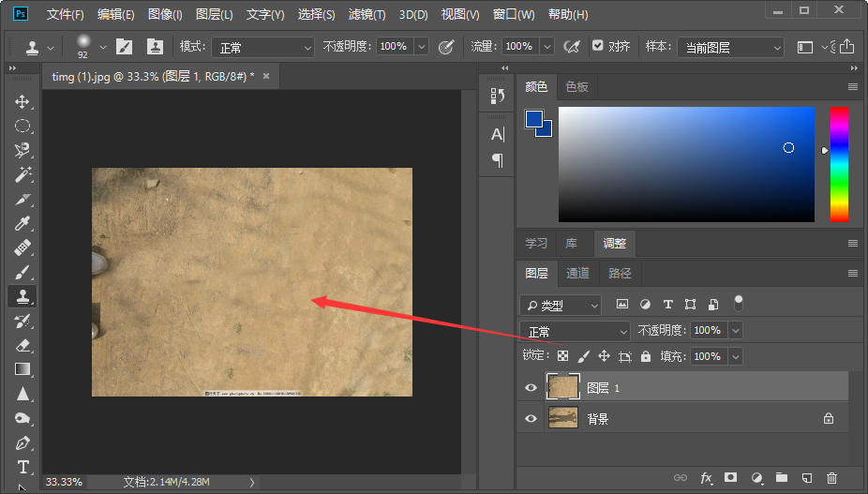The image size is (868, 494).
Task: Select the Move tool
Action: coord(22,102)
